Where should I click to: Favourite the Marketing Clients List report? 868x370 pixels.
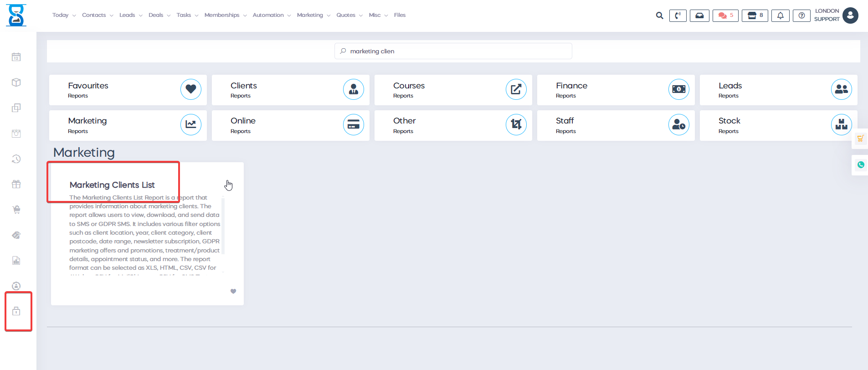[x=233, y=291]
